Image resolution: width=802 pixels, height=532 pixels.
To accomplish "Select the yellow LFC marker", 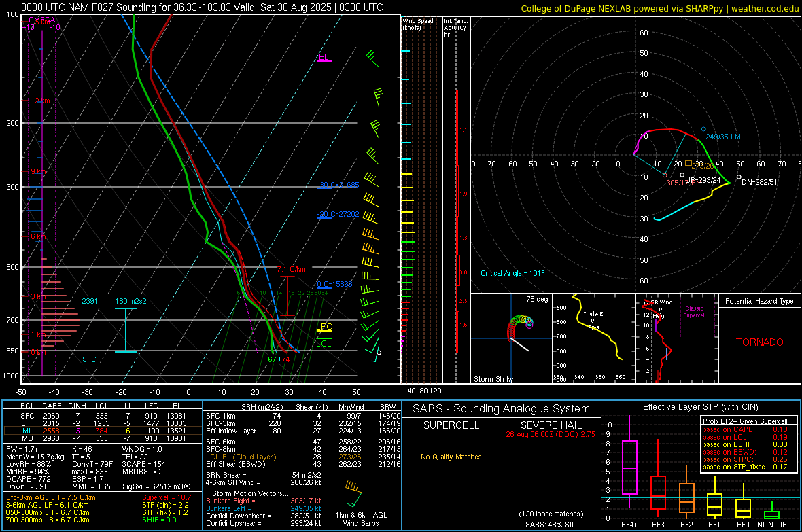I will tap(324, 327).
